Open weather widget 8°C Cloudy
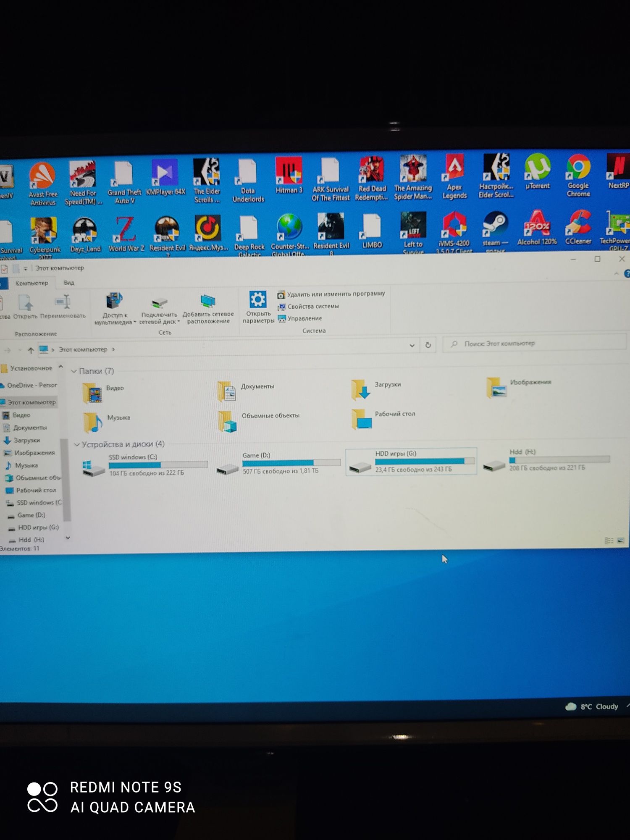The width and height of the screenshot is (630, 840). (x=592, y=706)
